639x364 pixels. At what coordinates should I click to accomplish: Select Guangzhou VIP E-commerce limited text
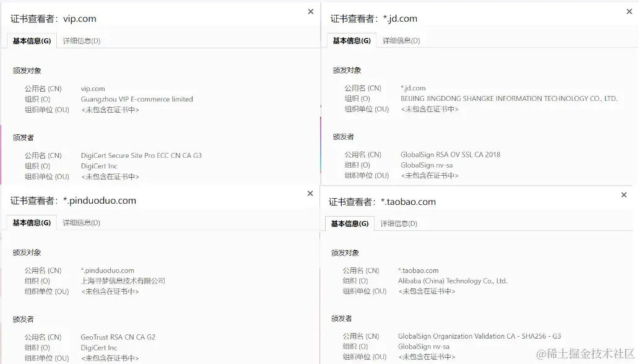[137, 99]
